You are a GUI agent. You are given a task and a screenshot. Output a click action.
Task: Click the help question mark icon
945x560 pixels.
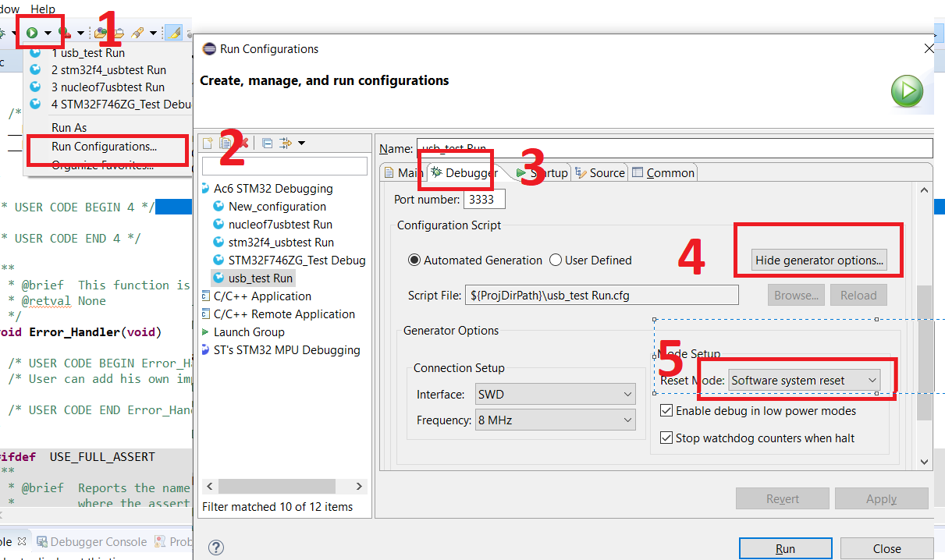217,548
